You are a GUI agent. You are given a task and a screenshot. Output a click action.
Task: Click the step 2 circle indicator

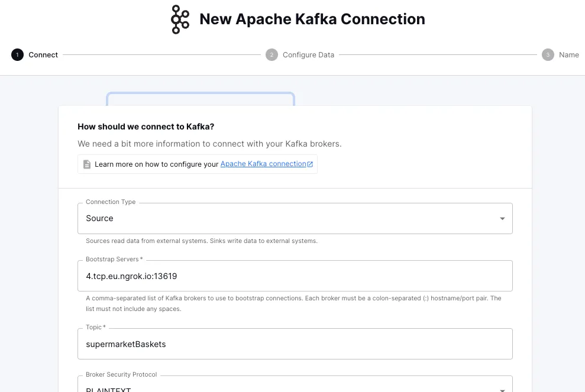(x=272, y=55)
